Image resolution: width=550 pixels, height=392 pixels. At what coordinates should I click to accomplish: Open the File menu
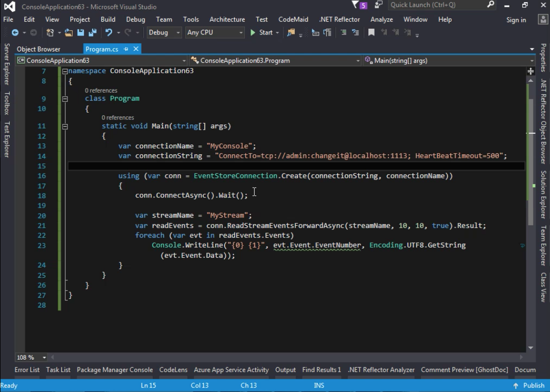pyautogui.click(x=8, y=20)
